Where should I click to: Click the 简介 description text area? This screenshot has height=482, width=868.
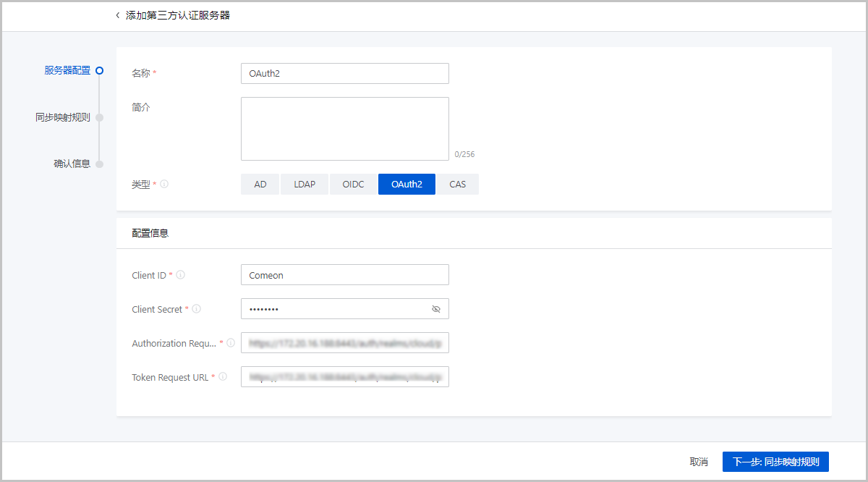pyautogui.click(x=344, y=129)
